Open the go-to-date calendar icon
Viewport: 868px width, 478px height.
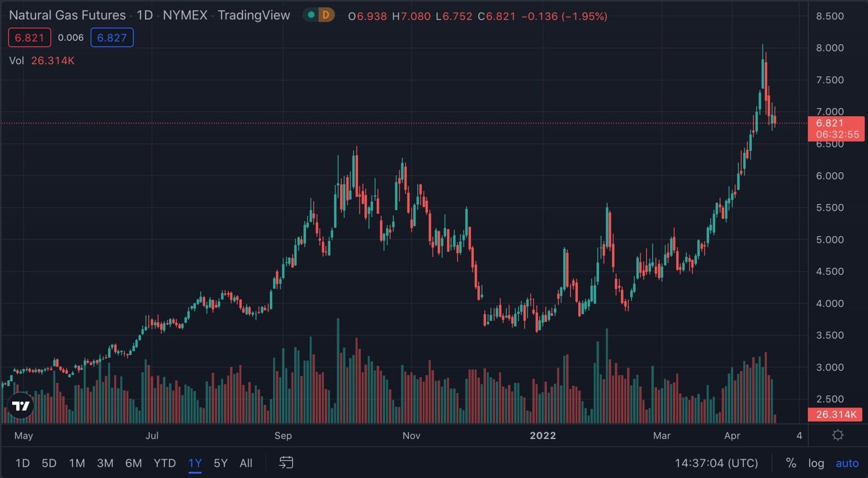coord(286,463)
